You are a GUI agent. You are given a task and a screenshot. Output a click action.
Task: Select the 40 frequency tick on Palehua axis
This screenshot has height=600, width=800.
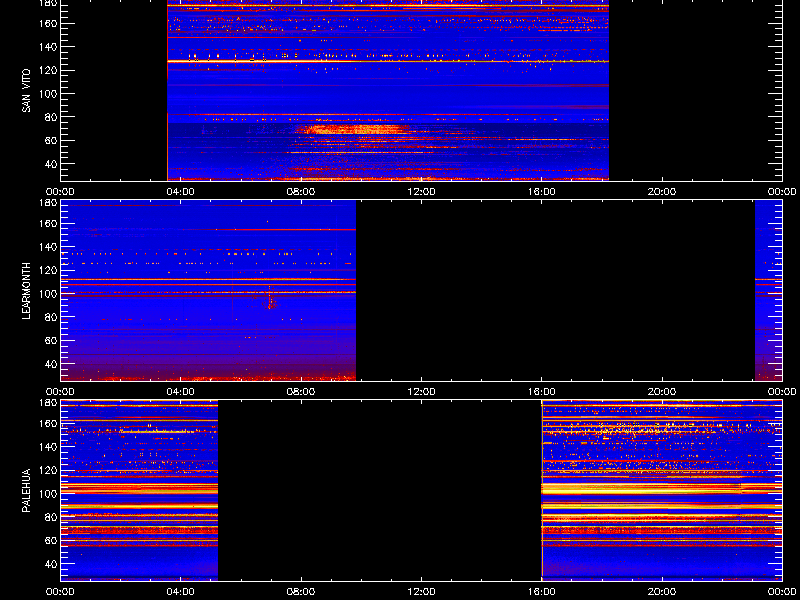52,564
